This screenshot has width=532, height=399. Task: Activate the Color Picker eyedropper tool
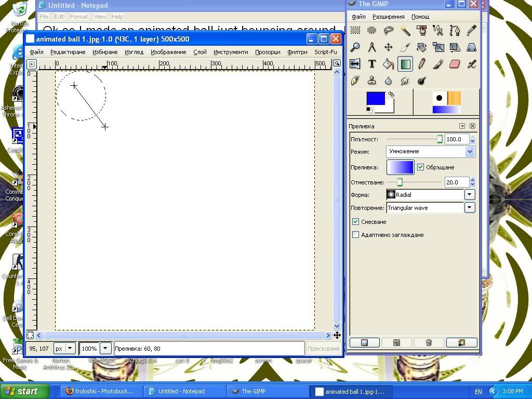click(472, 31)
